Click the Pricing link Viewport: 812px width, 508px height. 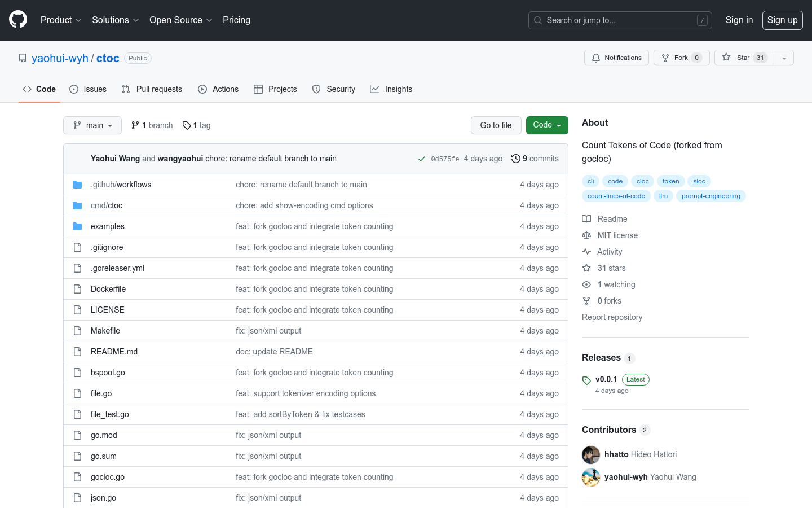point(236,20)
